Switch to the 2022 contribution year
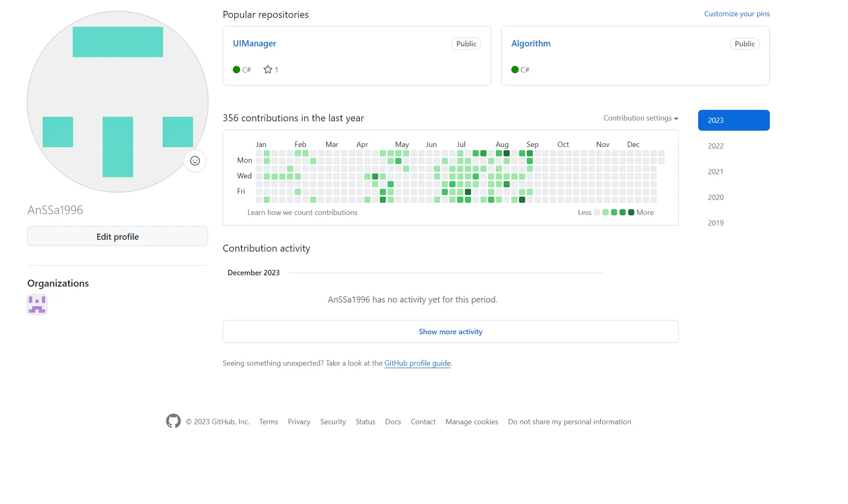The height and width of the screenshot is (504, 848). coord(715,146)
